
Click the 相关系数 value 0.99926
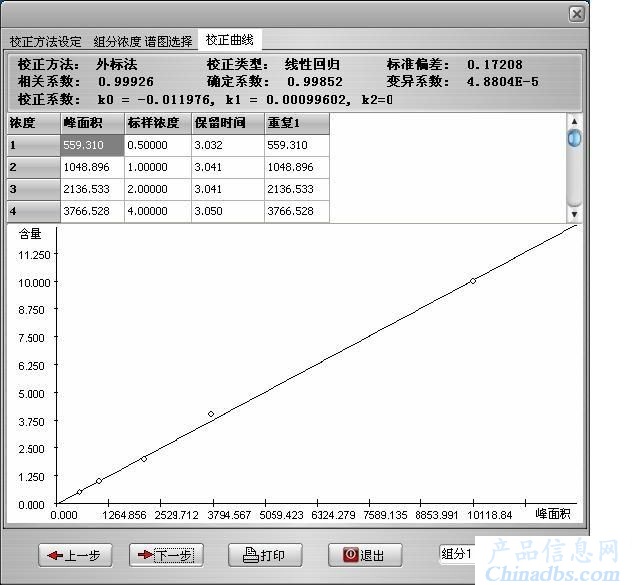point(126,82)
